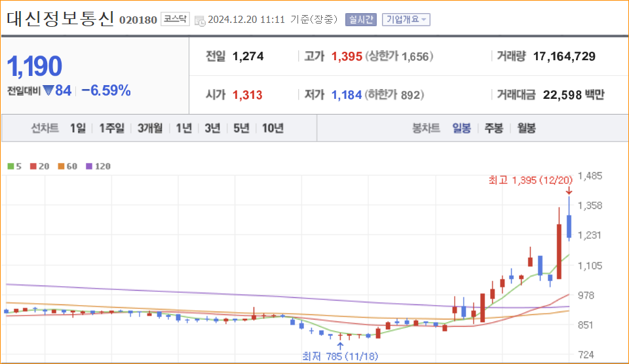The height and width of the screenshot is (364, 629).
Task: Click the orange 60-day average legend swatch
Action: 61,166
